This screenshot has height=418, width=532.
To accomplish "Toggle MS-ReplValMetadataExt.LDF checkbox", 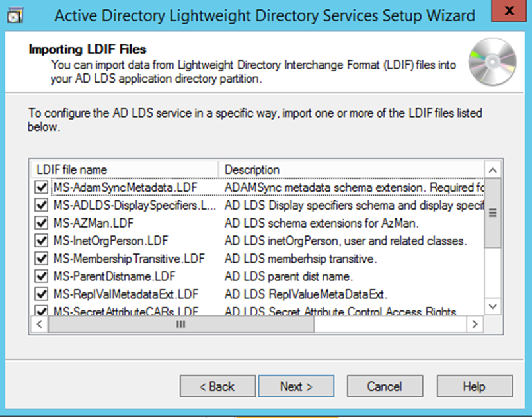I will click(x=42, y=294).
